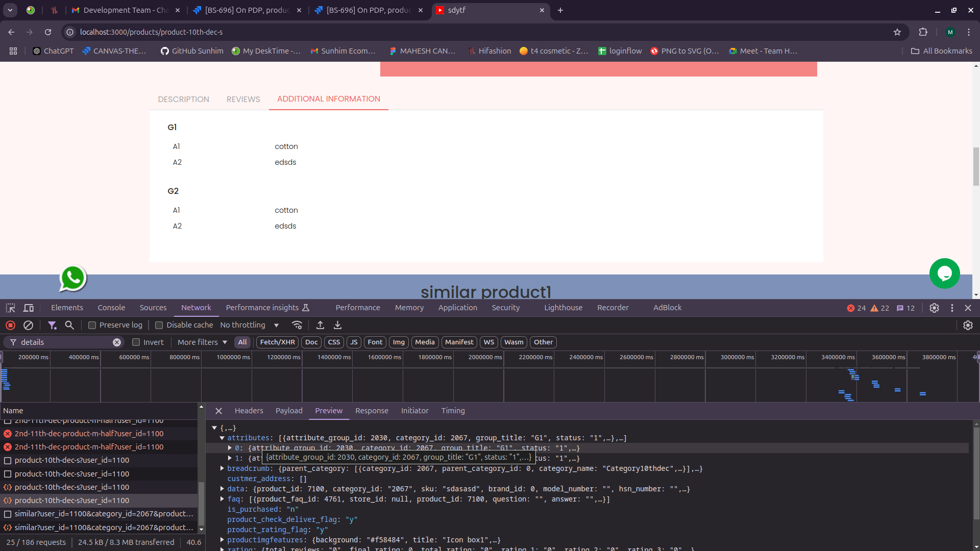Expand the productimgfeatures object

click(222, 540)
